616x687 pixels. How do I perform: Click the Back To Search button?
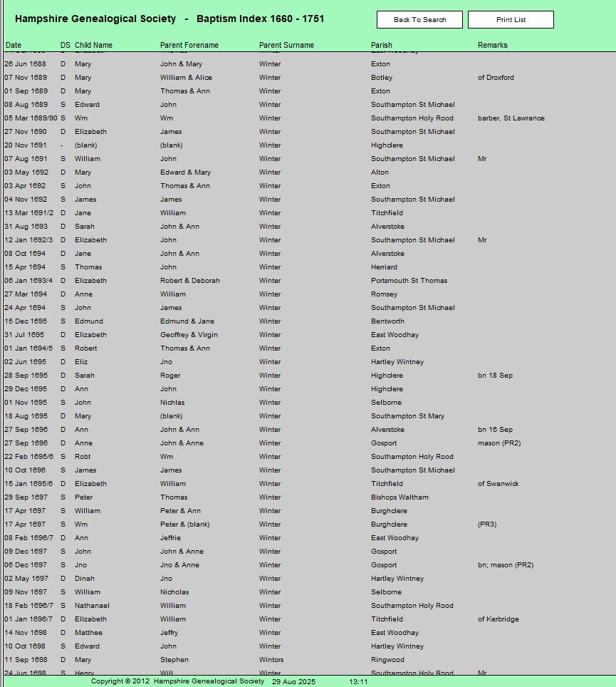pos(419,20)
